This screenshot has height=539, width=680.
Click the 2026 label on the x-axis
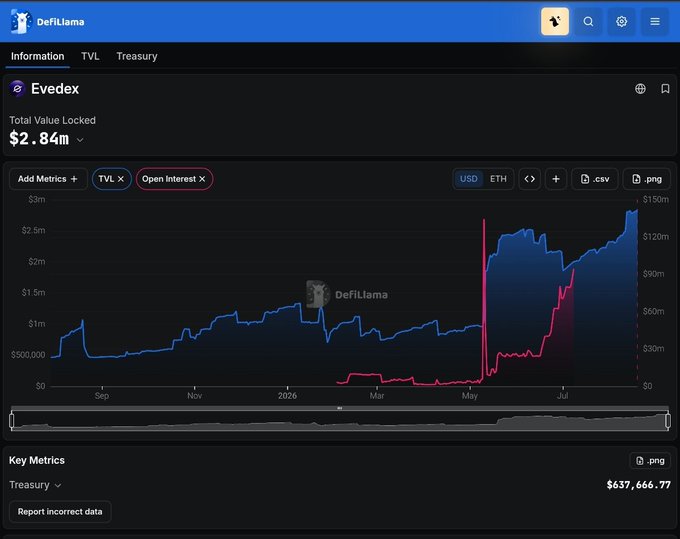[288, 395]
